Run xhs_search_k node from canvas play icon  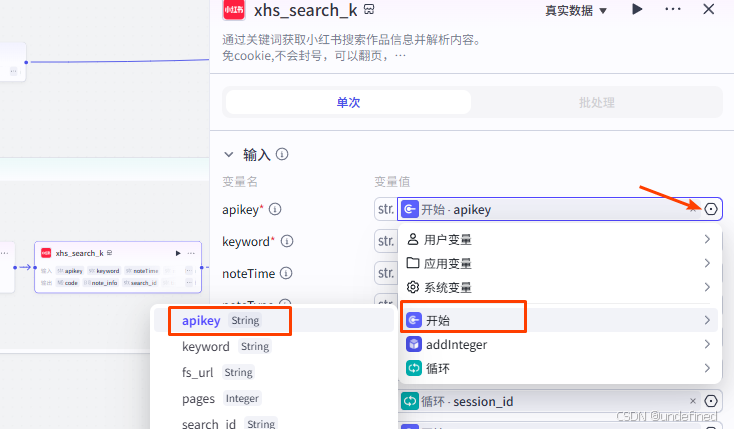(178, 253)
